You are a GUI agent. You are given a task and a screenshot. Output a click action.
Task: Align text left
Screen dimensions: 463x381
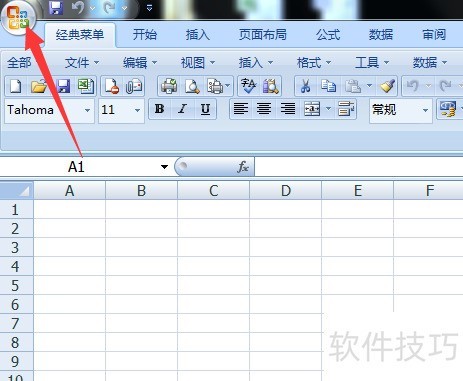(x=241, y=109)
